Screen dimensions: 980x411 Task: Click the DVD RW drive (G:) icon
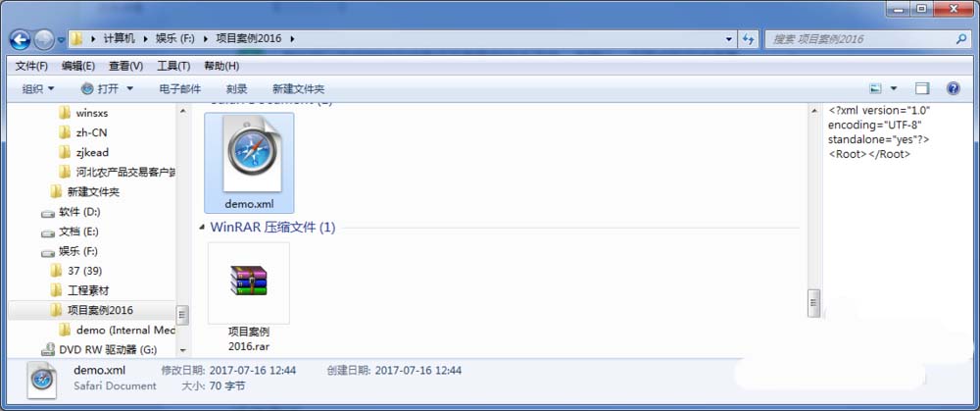(x=47, y=349)
